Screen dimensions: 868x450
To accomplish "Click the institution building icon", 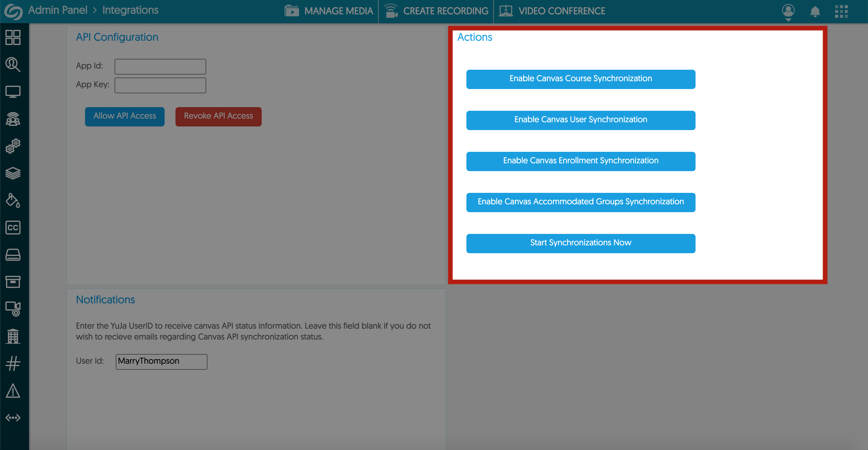I will 13,336.
